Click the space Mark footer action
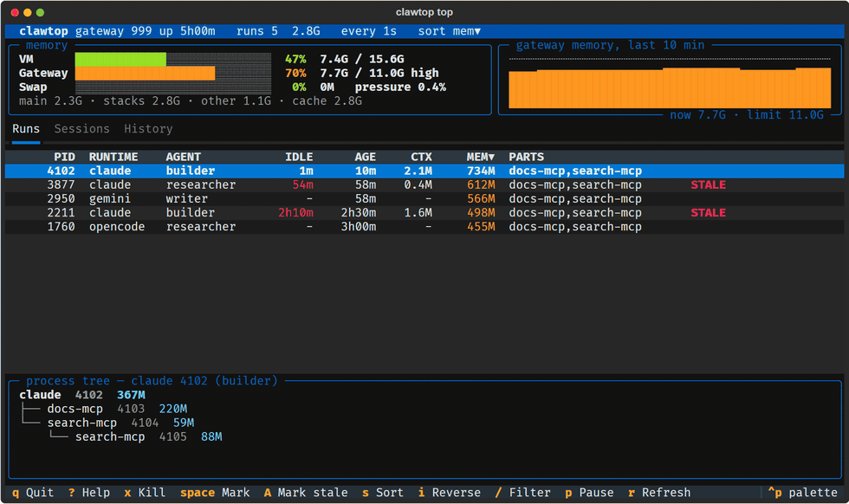849x504 pixels. coord(215,493)
